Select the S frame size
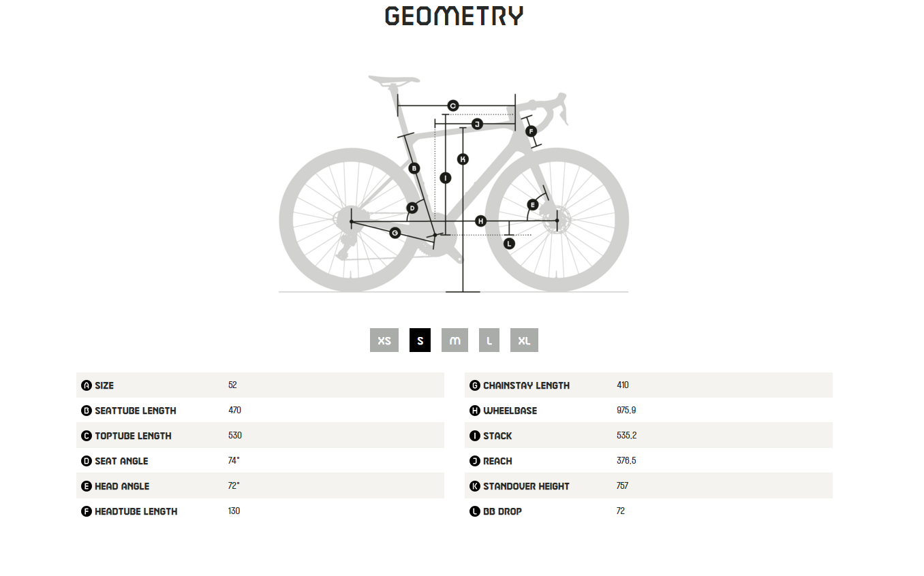The width and height of the screenshot is (924, 576). 420,340
